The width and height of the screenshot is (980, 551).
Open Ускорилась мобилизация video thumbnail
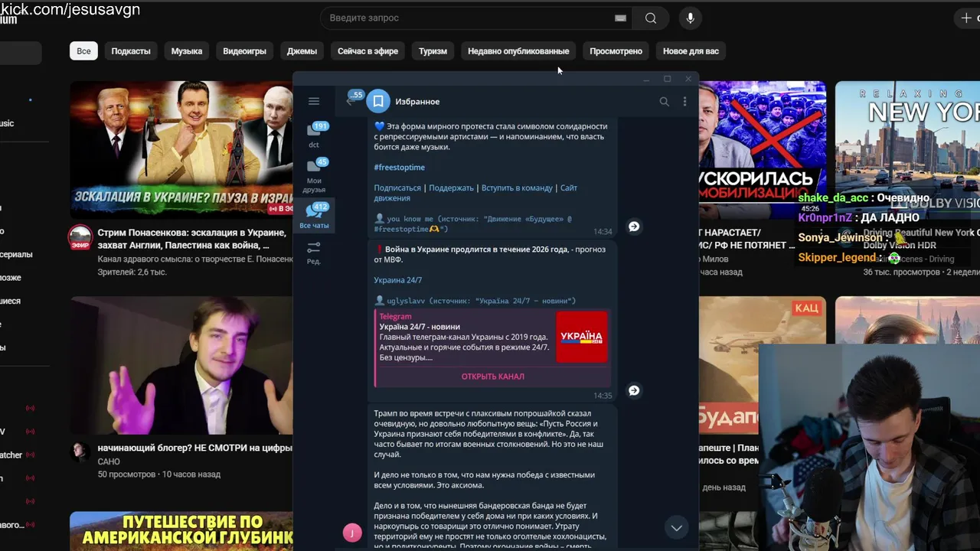point(763,150)
